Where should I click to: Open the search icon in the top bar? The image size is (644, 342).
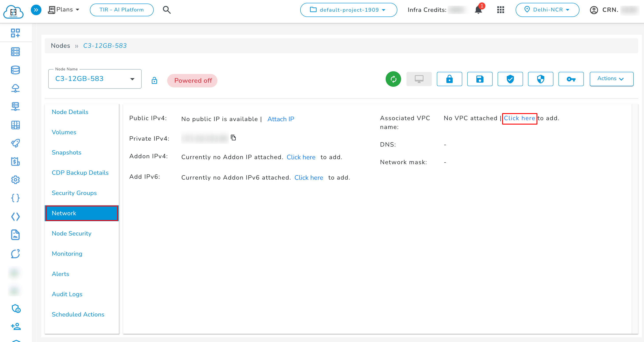point(167,10)
